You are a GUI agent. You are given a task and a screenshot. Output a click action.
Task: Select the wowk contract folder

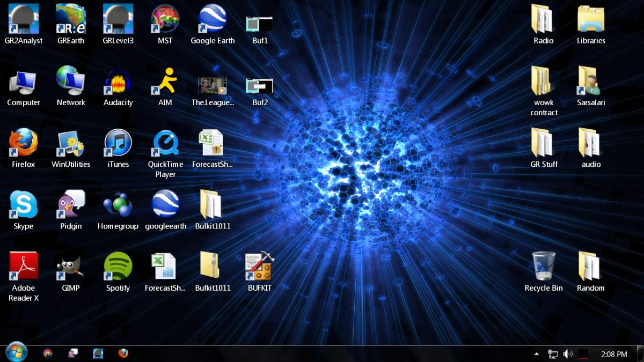[544, 91]
